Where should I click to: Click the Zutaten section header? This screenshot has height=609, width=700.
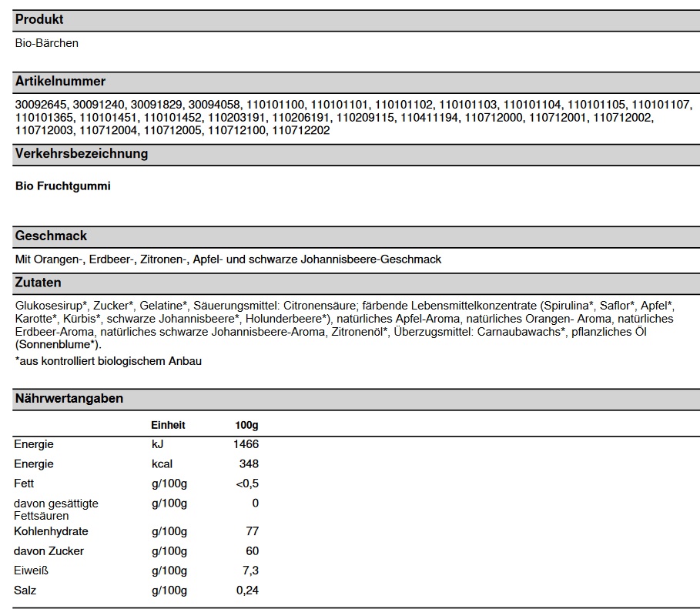[38, 283]
